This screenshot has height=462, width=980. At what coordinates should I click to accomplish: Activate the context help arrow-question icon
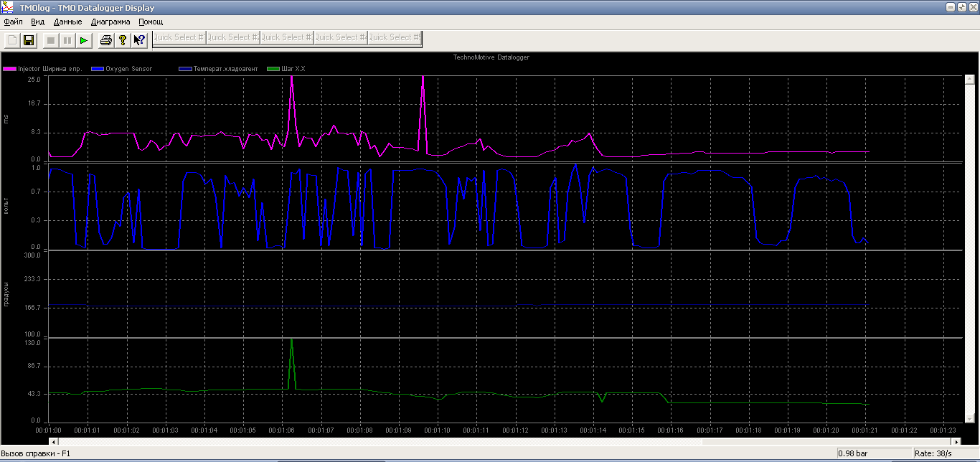click(x=140, y=40)
